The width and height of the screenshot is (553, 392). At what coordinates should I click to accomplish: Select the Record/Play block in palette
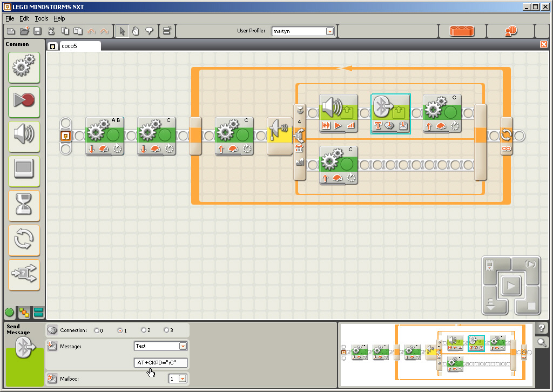pyautogui.click(x=24, y=102)
